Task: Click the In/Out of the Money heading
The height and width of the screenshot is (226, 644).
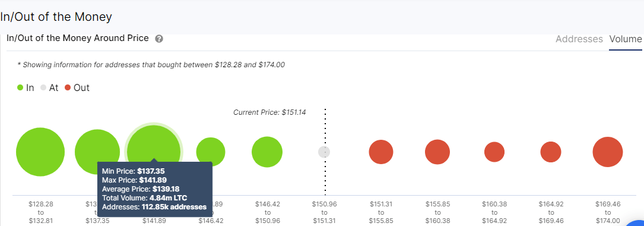Action: click(56, 17)
